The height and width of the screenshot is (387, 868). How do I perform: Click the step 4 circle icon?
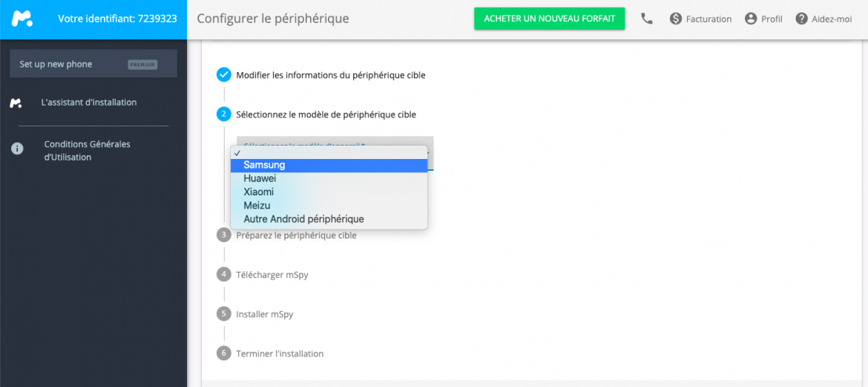click(223, 274)
